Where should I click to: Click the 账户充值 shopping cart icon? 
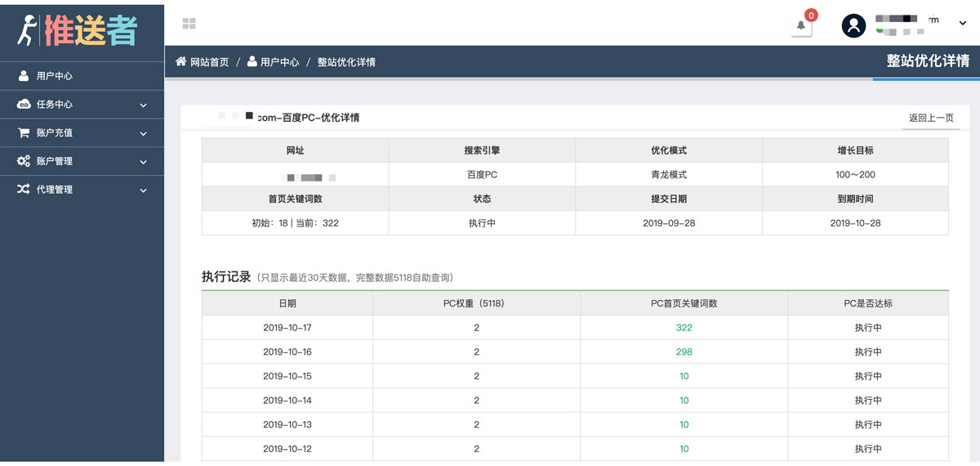click(x=24, y=132)
